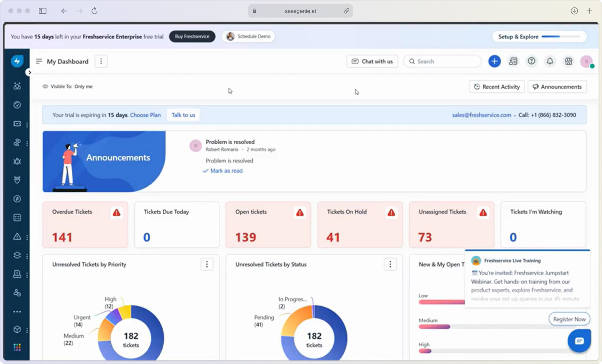The width and height of the screenshot is (602, 364).
Task: Open the compass icon in sidebar
Action: pos(17,199)
